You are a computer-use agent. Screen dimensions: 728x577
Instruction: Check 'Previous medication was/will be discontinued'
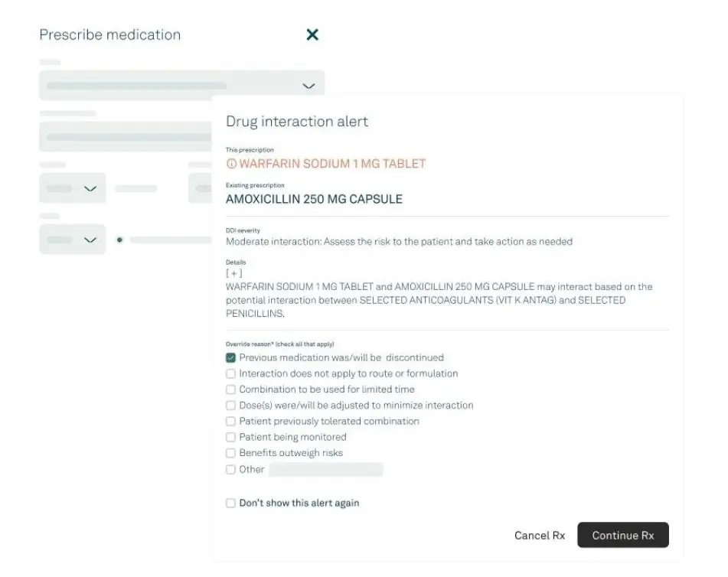pyautogui.click(x=230, y=357)
